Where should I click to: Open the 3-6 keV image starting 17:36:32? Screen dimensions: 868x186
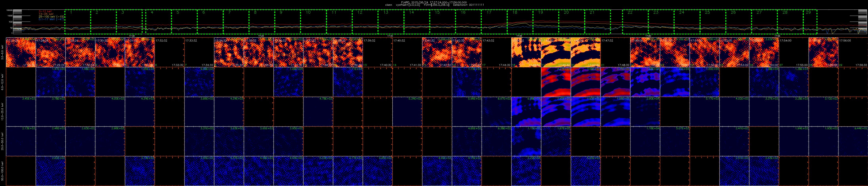point(288,52)
